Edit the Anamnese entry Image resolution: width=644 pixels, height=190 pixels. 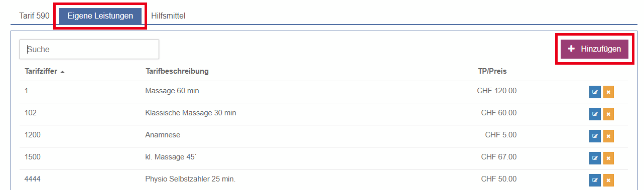pos(595,136)
